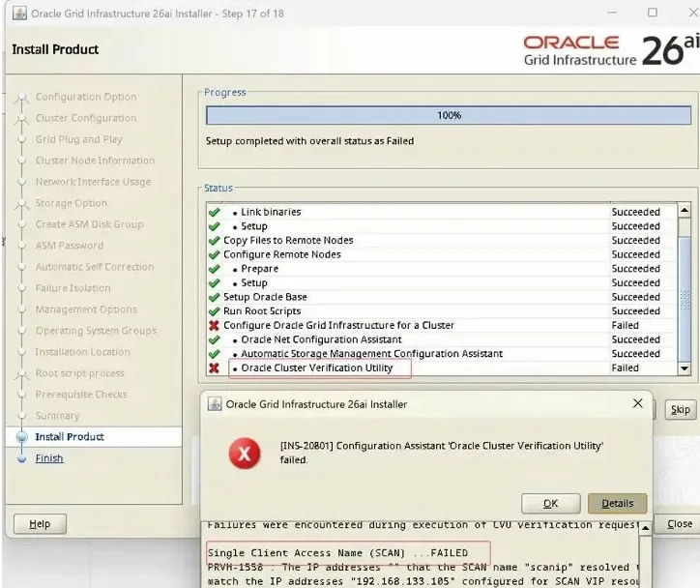Select the Install Product step in sidebar
Screen dimensions: 700x588
tap(70, 436)
